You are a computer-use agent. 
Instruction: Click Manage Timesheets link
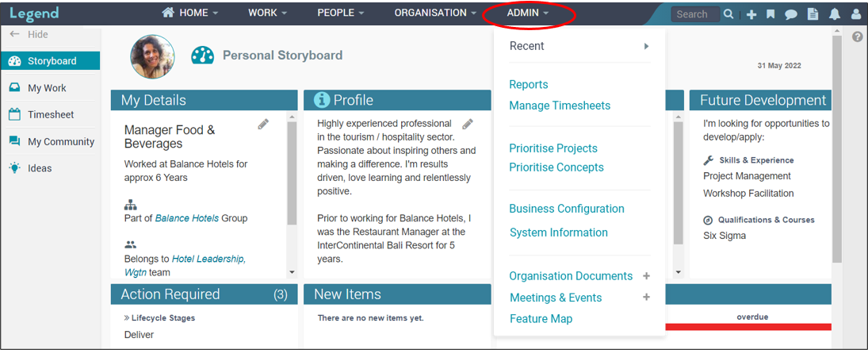[x=560, y=106]
